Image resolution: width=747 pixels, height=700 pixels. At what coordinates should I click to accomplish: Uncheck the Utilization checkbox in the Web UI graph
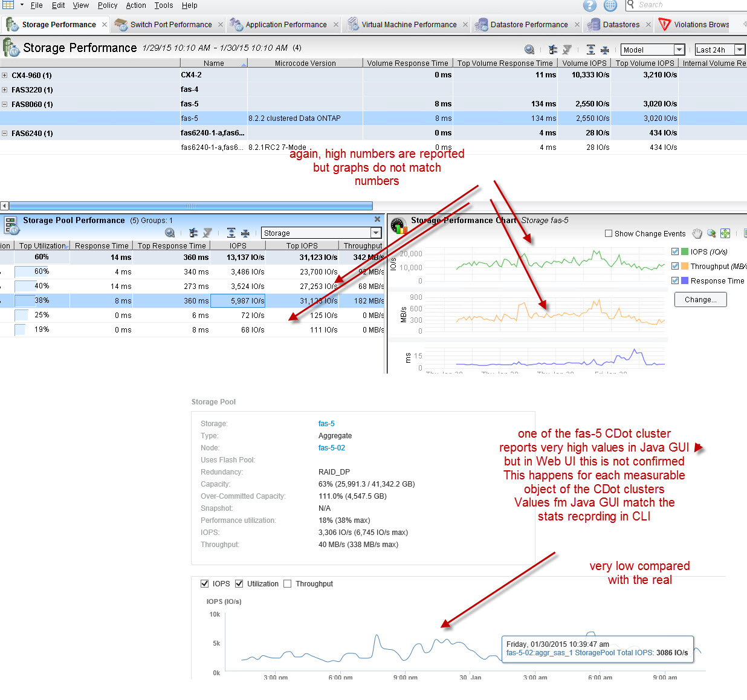click(239, 584)
